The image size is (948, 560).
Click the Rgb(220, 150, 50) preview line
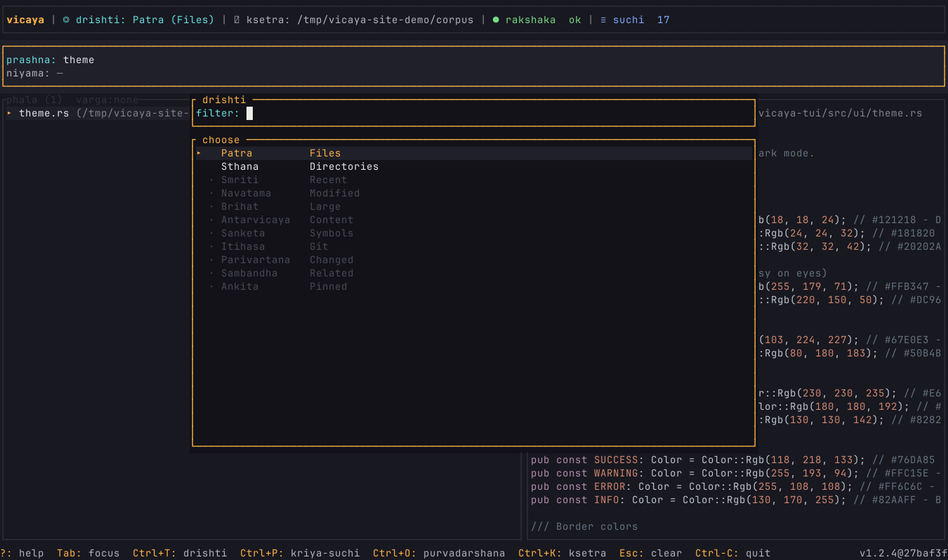pos(850,300)
